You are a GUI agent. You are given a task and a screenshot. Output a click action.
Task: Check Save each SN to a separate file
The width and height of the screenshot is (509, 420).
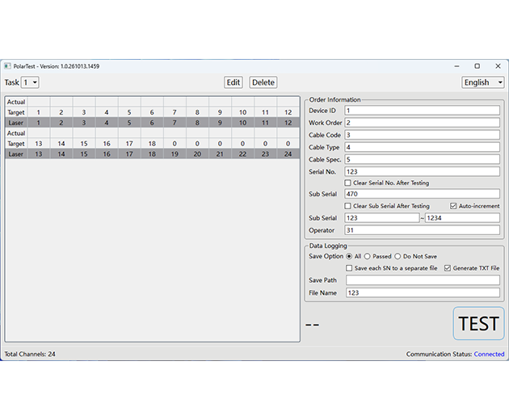tap(349, 268)
